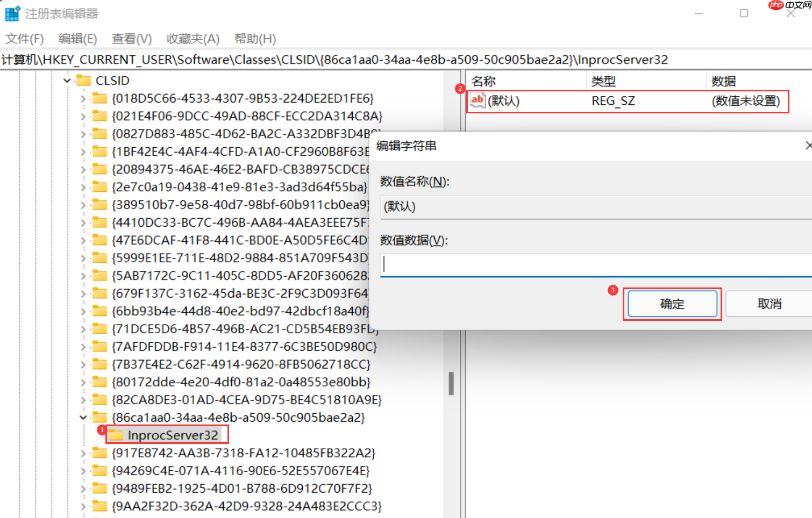
Task: Click the vertical scrollbar of the value pane
Action: [452, 382]
